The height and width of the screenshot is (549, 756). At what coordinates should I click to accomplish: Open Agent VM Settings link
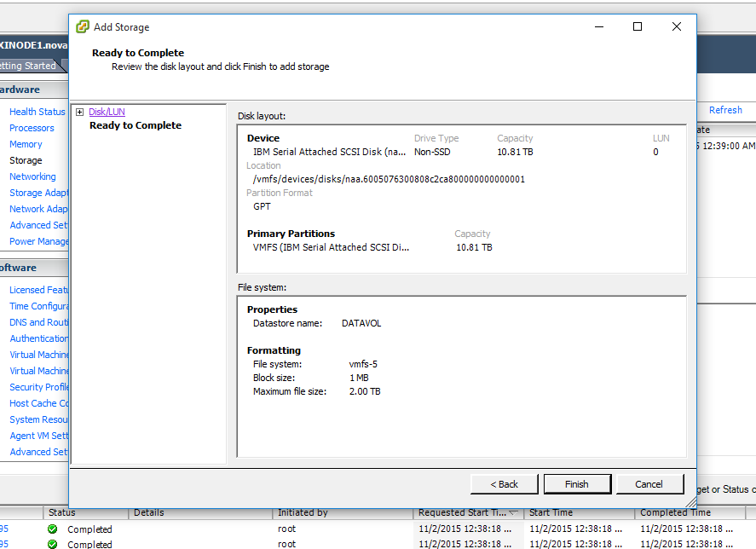(x=38, y=436)
